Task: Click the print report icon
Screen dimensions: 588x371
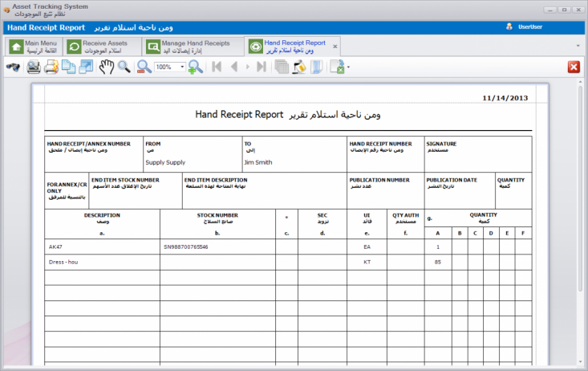Action: point(34,67)
